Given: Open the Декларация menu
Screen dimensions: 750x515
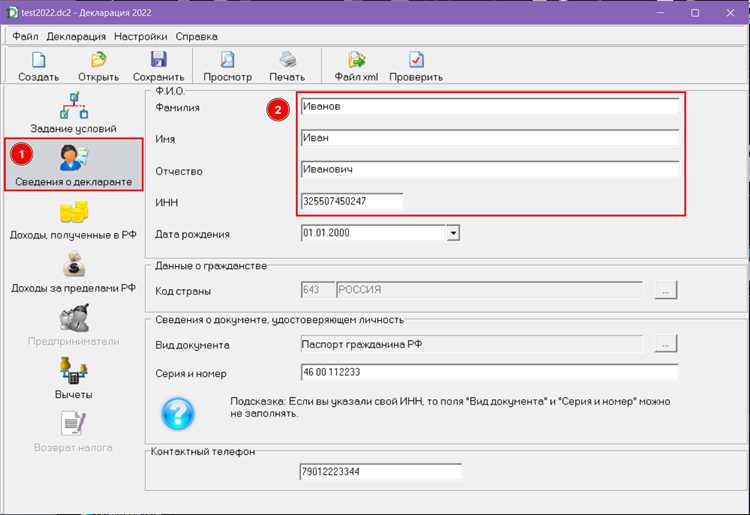Looking at the screenshot, I should coord(76,36).
